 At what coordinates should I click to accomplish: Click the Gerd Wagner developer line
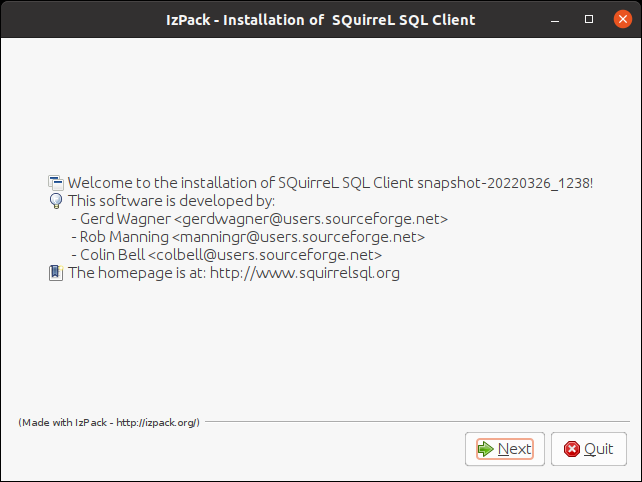[260, 219]
